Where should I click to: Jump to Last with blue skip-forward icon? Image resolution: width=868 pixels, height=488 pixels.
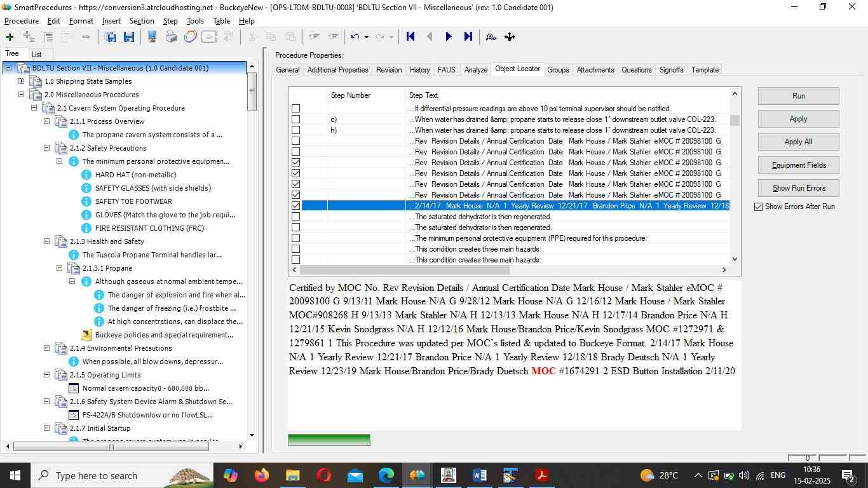click(468, 37)
